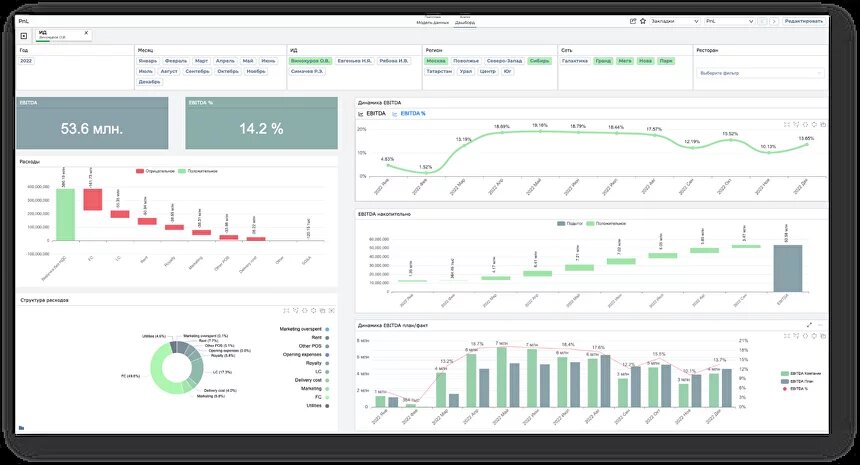Screen dimensions: 860x465
Task: Toggle EBITDA План legend entry
Action: [x=797, y=381]
